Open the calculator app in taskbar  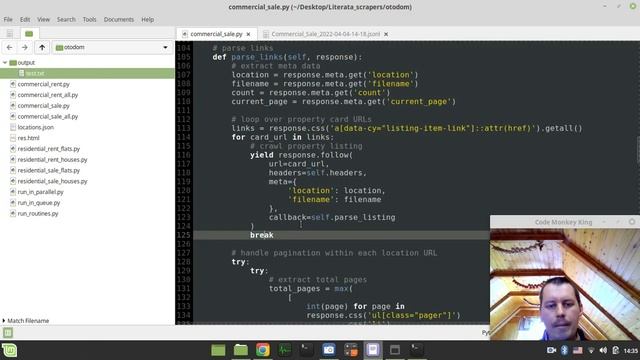pyautogui.click(x=351, y=350)
